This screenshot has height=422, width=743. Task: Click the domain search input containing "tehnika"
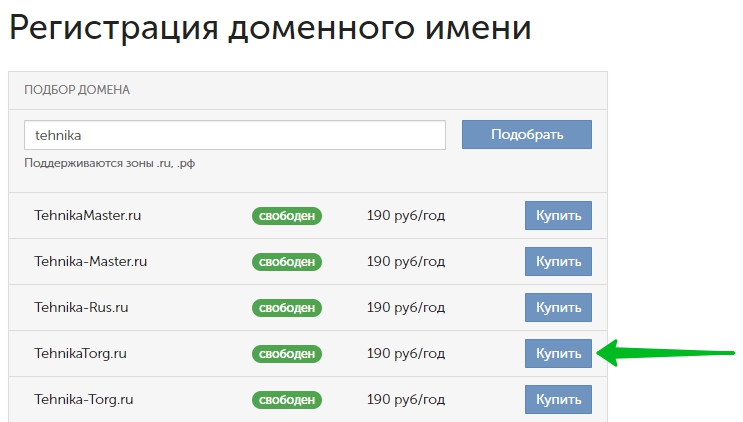[x=234, y=135]
